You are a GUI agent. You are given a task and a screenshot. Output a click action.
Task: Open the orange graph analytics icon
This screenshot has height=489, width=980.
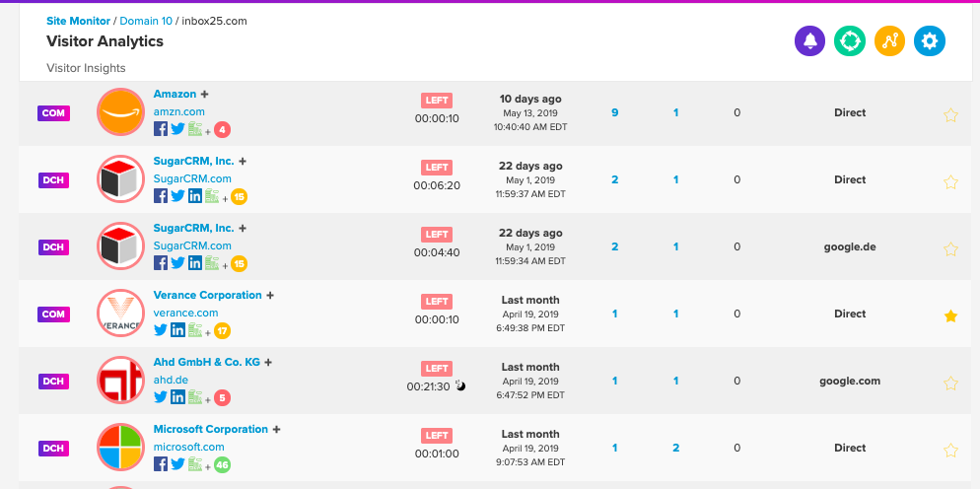(x=890, y=41)
